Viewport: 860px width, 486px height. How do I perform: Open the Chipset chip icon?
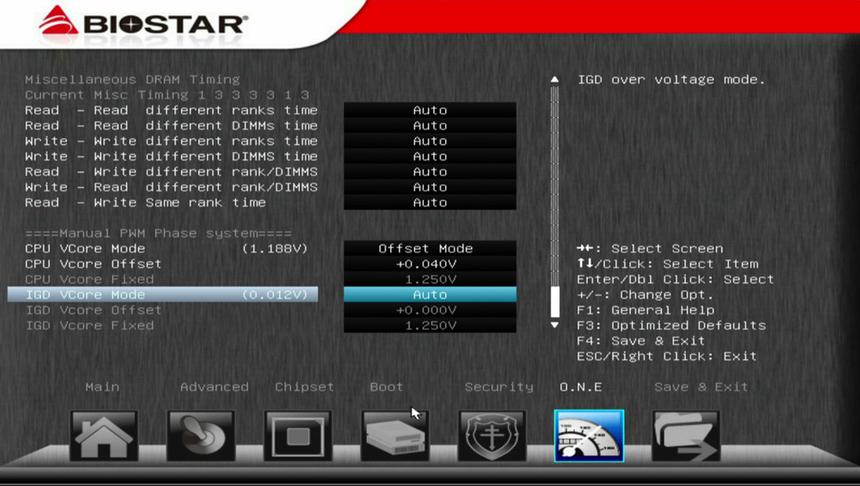coord(298,436)
